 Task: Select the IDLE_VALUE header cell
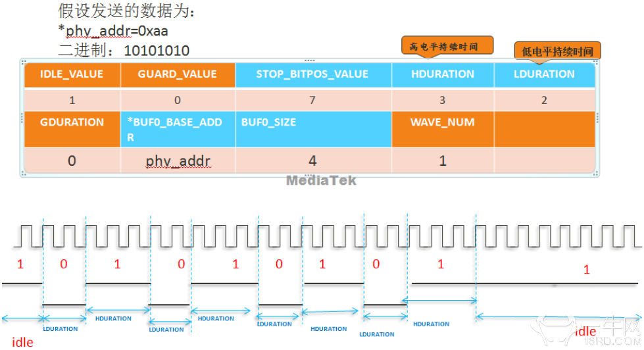pos(72,74)
